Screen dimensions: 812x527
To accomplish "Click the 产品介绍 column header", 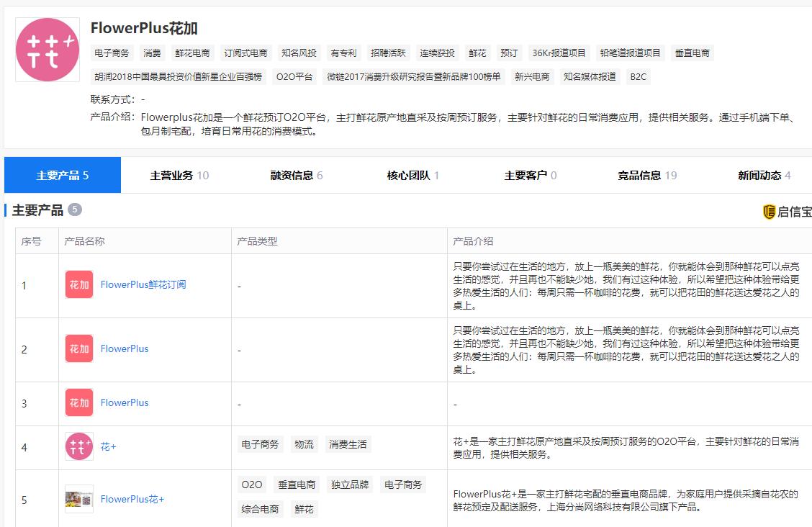I will pos(474,241).
